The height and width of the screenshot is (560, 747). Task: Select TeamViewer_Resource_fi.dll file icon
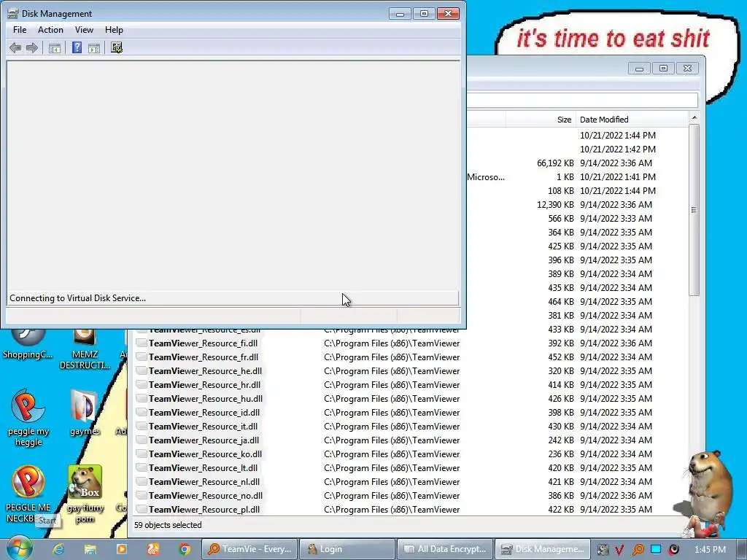click(141, 343)
